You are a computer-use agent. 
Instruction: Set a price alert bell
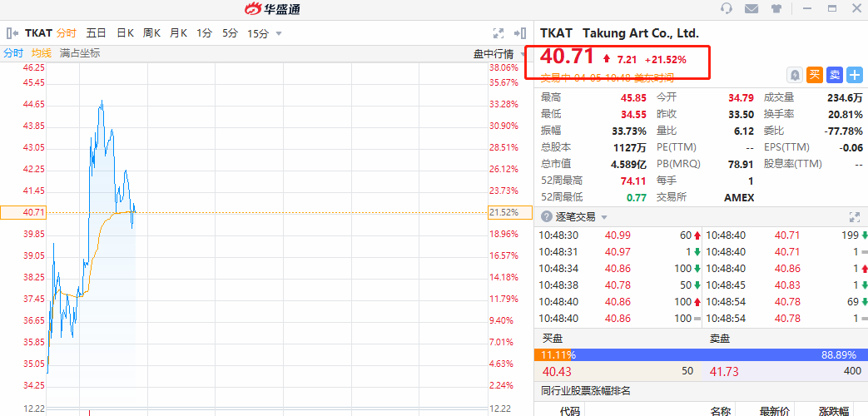point(796,75)
